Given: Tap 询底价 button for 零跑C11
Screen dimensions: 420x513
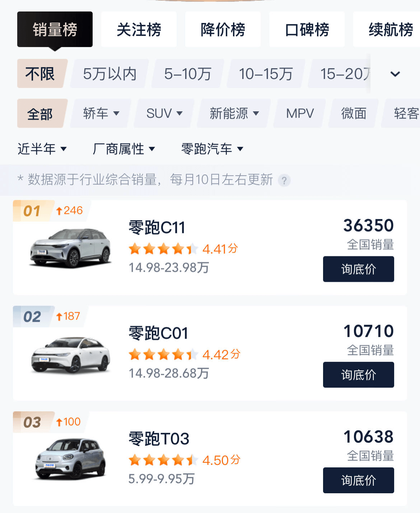Looking at the screenshot, I should point(359,269).
